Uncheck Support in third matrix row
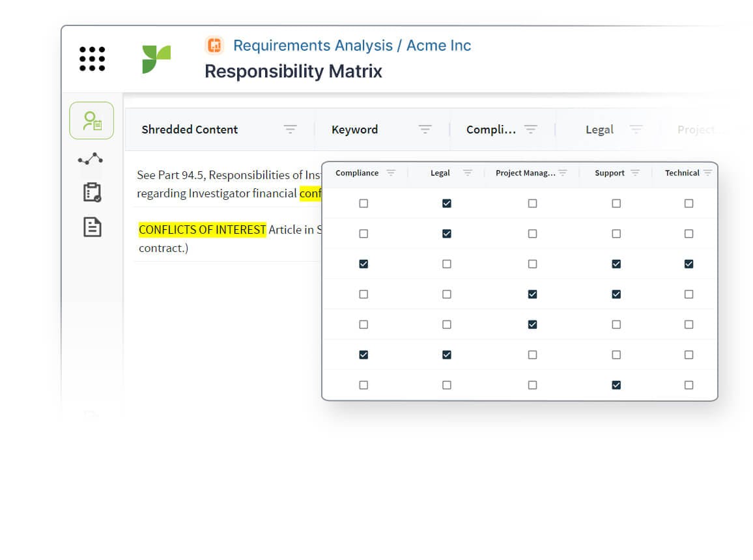This screenshot has height=560, width=753. click(616, 264)
